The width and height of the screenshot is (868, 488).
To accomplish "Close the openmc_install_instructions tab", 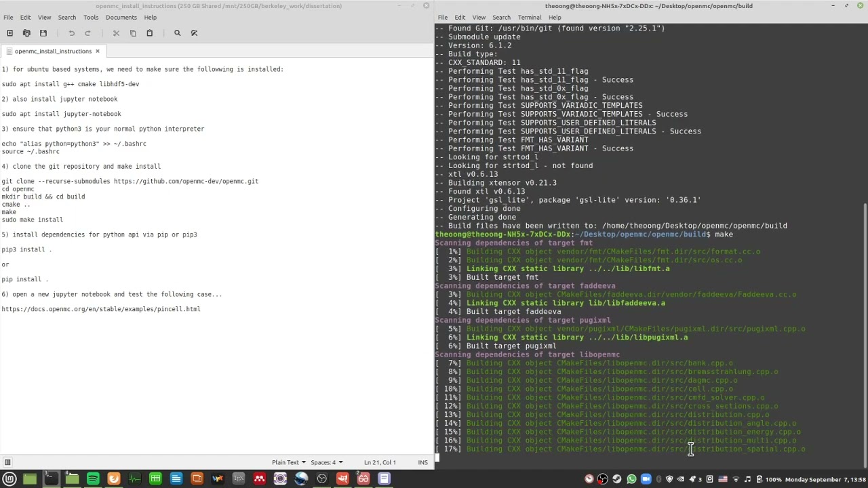I will click(x=97, y=51).
